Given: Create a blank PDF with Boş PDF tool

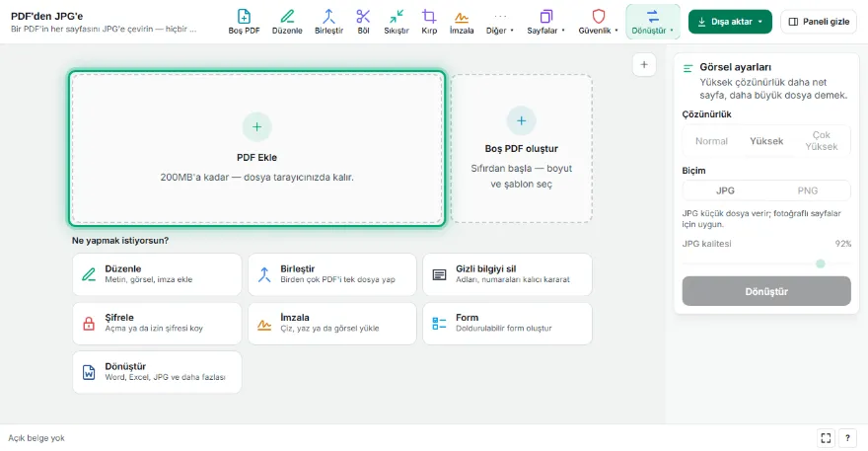Looking at the screenshot, I should [244, 22].
